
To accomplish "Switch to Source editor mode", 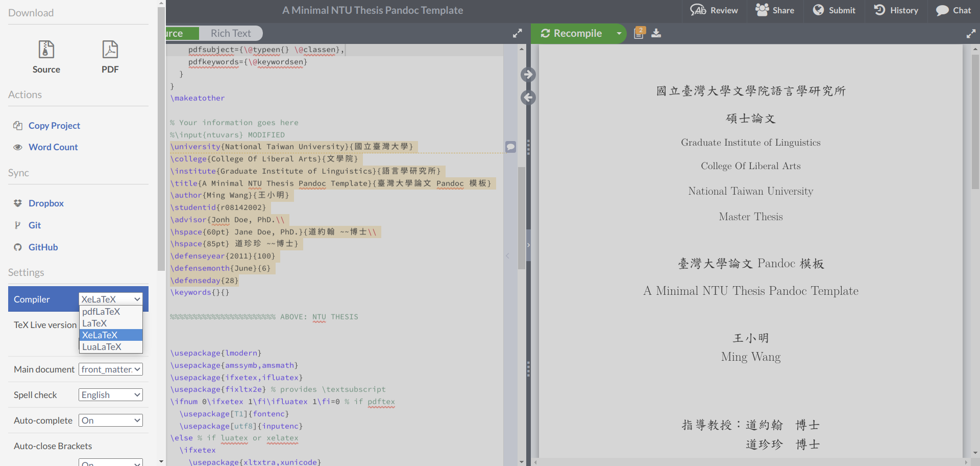I will coord(182,33).
